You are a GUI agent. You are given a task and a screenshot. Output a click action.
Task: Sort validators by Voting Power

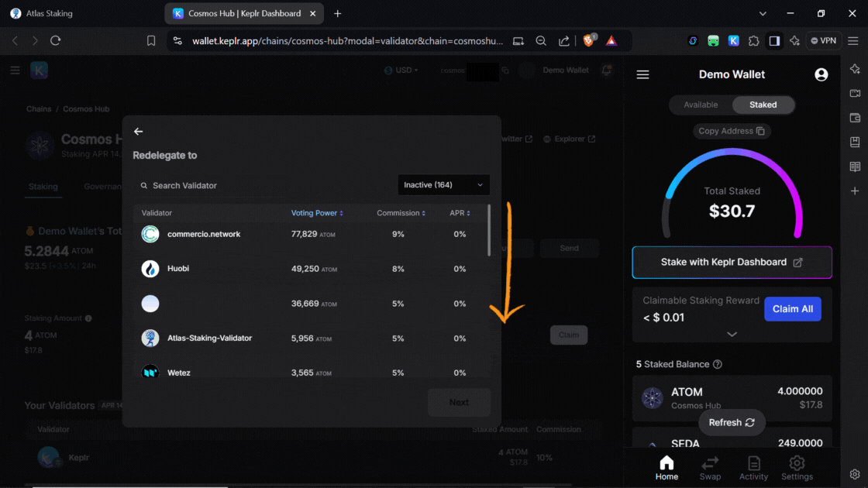[317, 213]
